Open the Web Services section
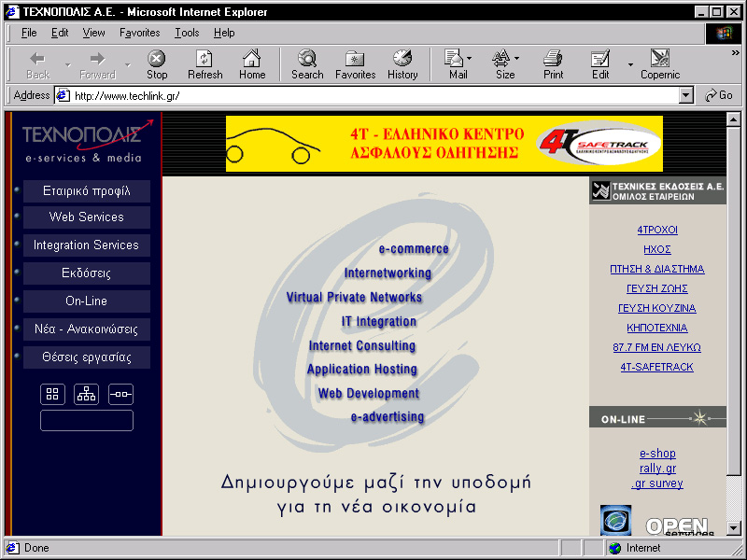This screenshot has width=747, height=560. (86, 217)
